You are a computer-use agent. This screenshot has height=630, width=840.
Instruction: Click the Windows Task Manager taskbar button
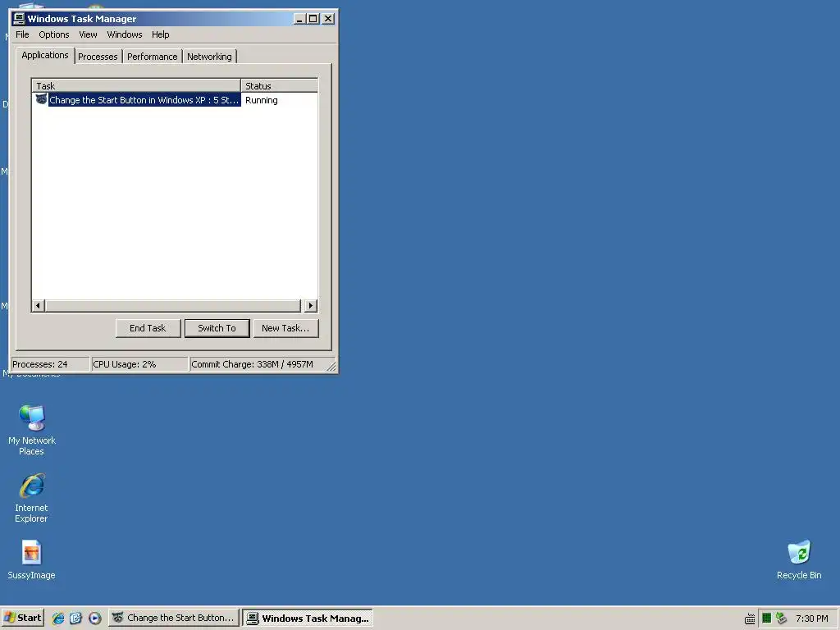coord(308,618)
